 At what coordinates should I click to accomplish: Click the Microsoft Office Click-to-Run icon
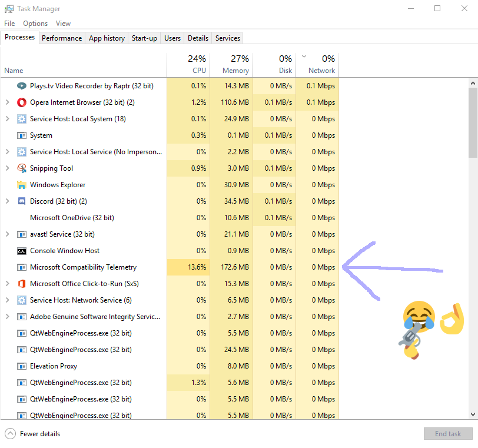22,284
